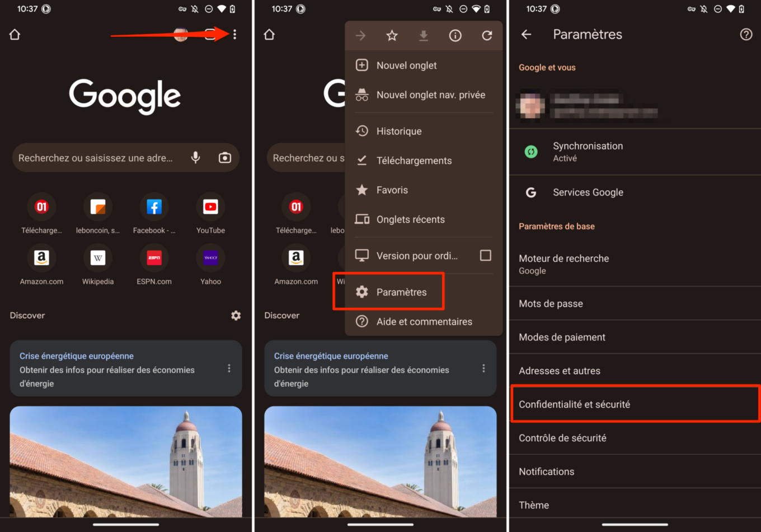This screenshot has height=532, width=761.
Task: Open Adresses et autres setting
Action: click(x=635, y=371)
